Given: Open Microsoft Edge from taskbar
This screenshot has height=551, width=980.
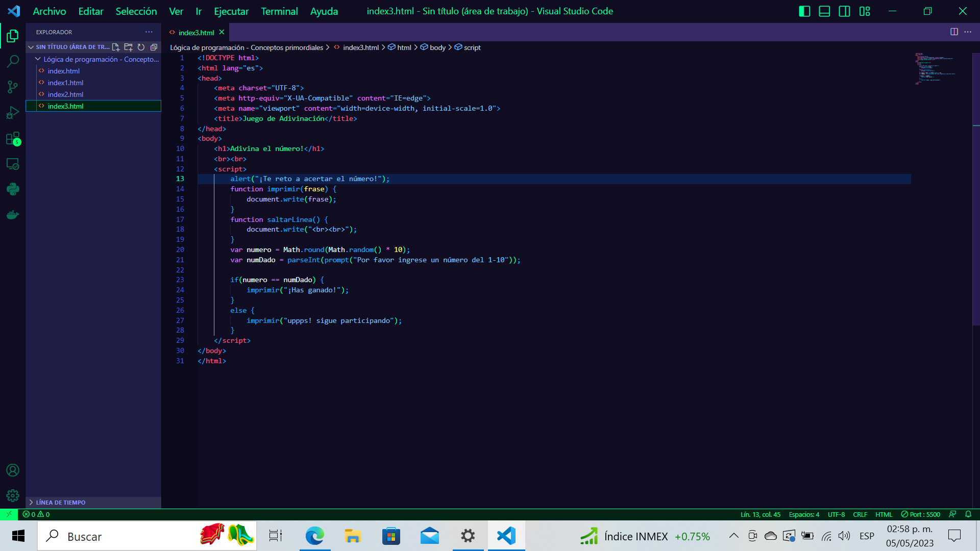Looking at the screenshot, I should [x=315, y=536].
